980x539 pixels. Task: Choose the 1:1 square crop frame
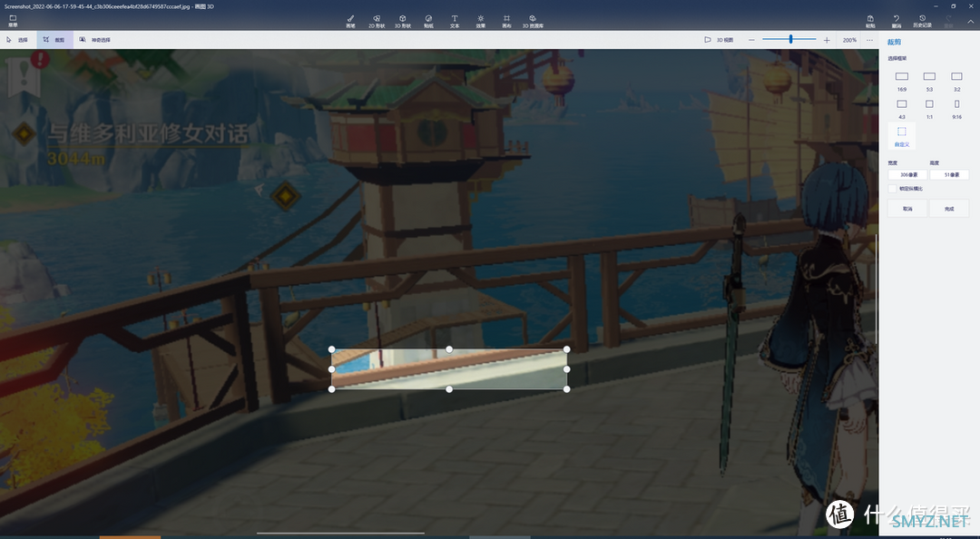pyautogui.click(x=929, y=107)
